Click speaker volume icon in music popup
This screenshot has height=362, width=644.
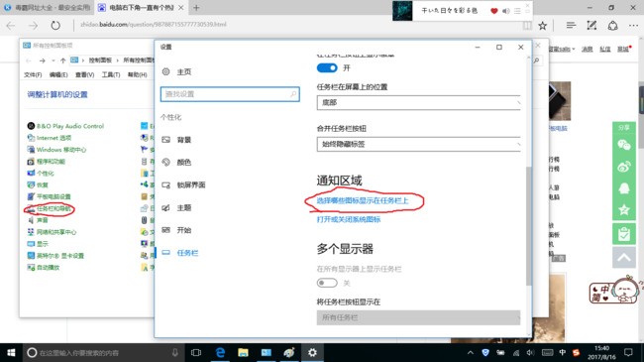506,11
